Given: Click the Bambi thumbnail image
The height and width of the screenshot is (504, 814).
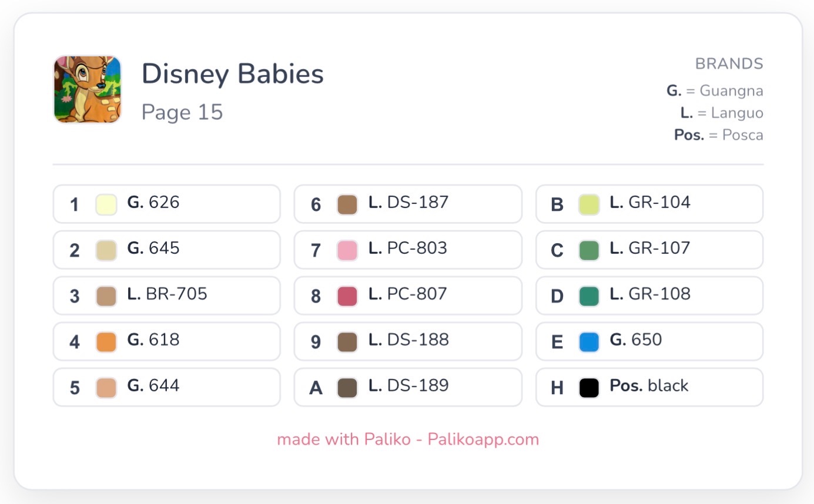Looking at the screenshot, I should pos(88,89).
